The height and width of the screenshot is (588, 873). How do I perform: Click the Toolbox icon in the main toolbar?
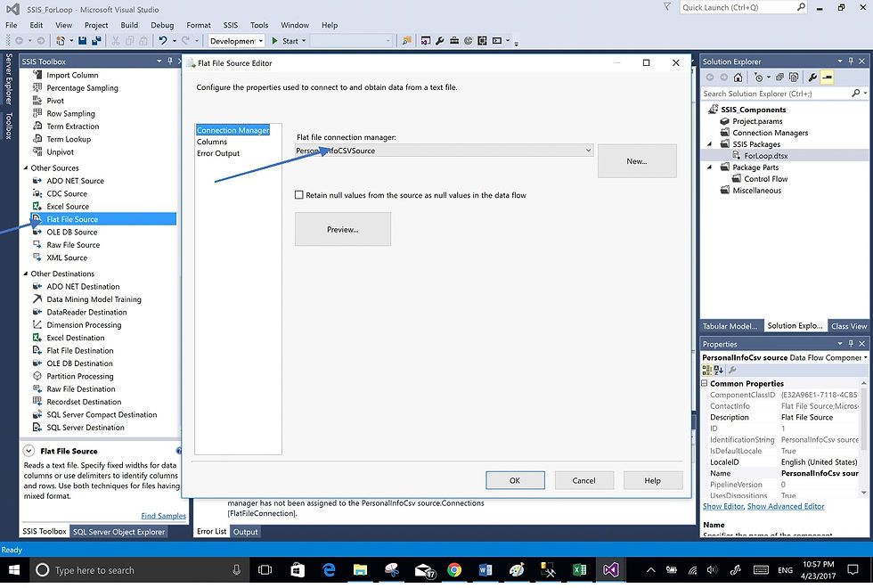(454, 41)
